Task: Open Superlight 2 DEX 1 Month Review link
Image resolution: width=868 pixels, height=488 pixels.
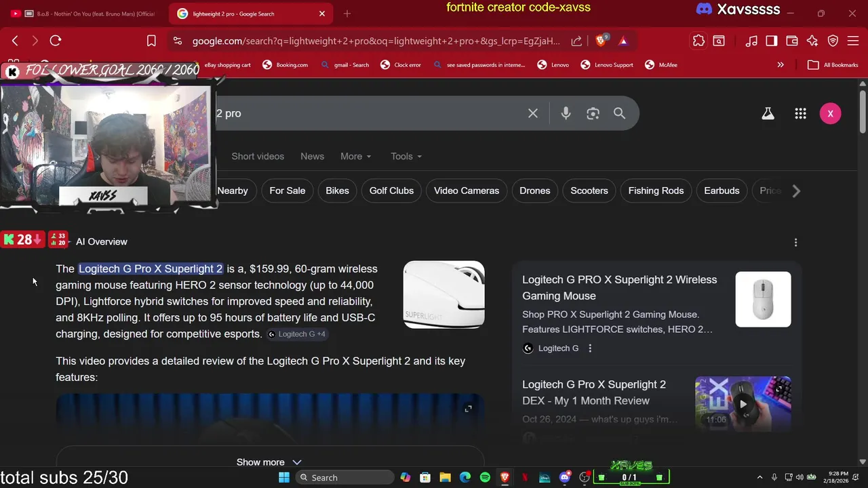Action: coord(594,392)
